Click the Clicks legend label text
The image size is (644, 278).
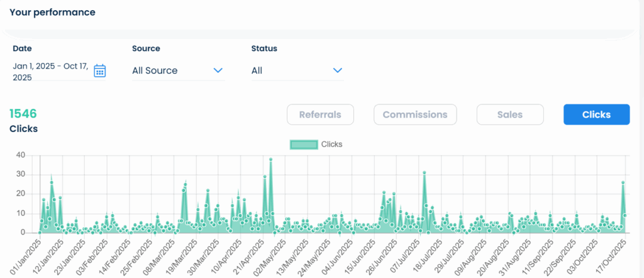[x=331, y=145]
